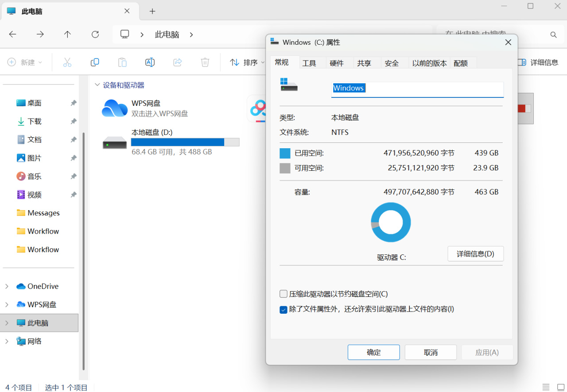Screen dimensions: 567x392
Task: Expand the 网络 tree node
Action: click(7, 341)
